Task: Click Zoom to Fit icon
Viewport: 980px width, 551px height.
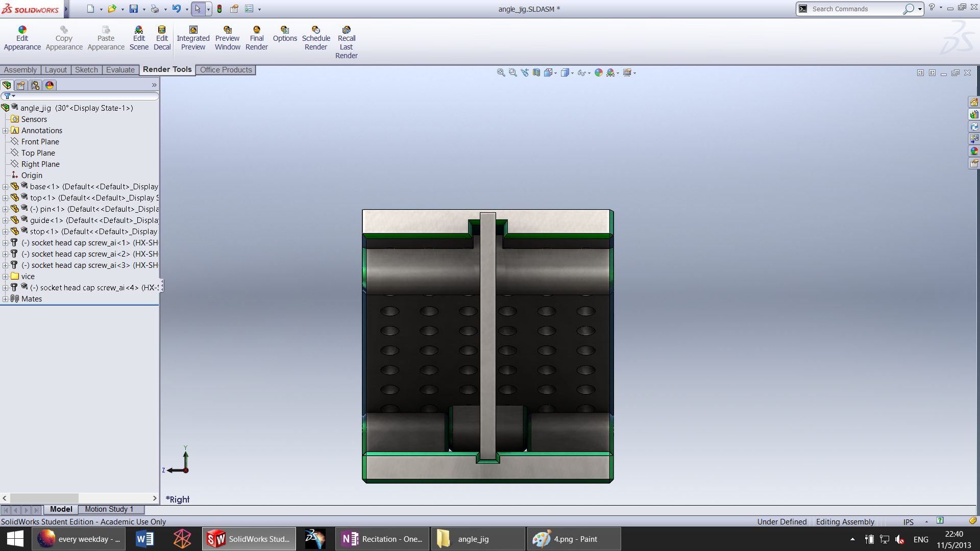Action: 501,72
